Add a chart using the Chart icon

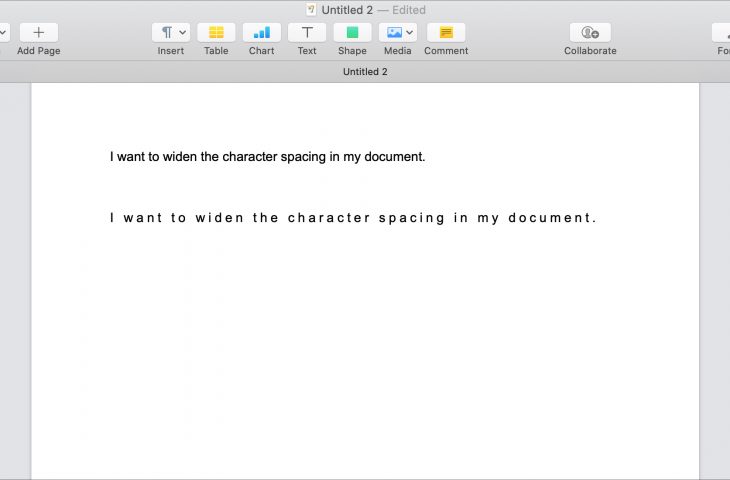click(261, 33)
